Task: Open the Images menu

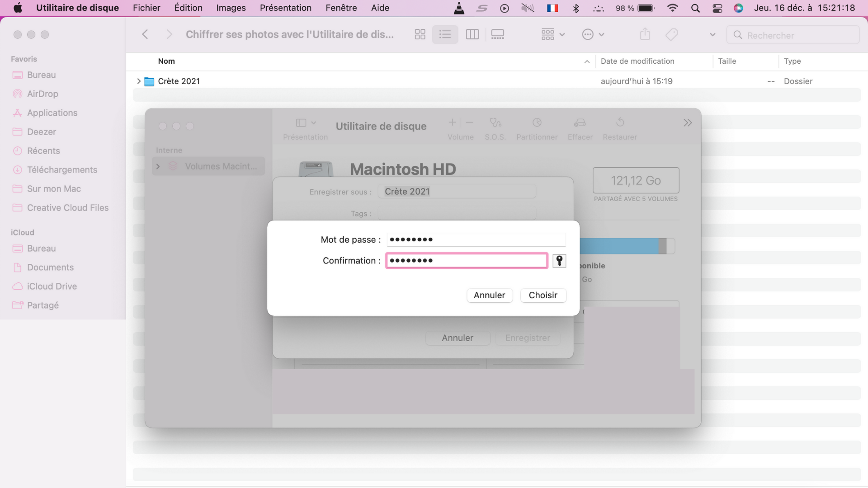Action: pyautogui.click(x=231, y=8)
